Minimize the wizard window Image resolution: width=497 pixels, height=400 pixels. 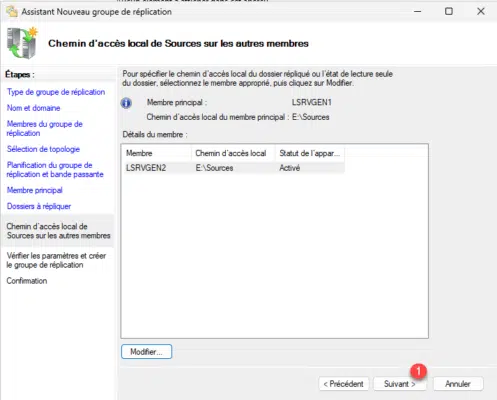(x=417, y=11)
